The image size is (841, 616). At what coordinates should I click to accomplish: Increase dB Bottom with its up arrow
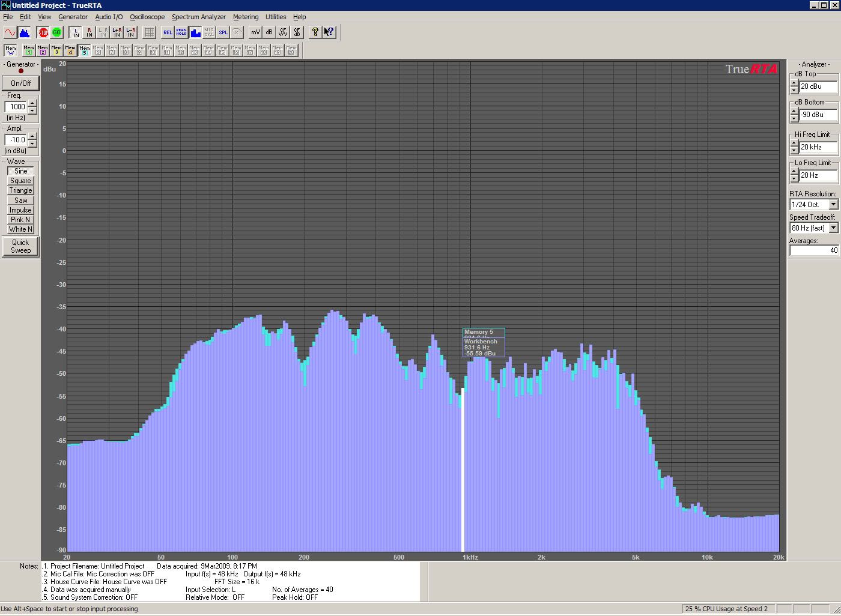point(794,111)
